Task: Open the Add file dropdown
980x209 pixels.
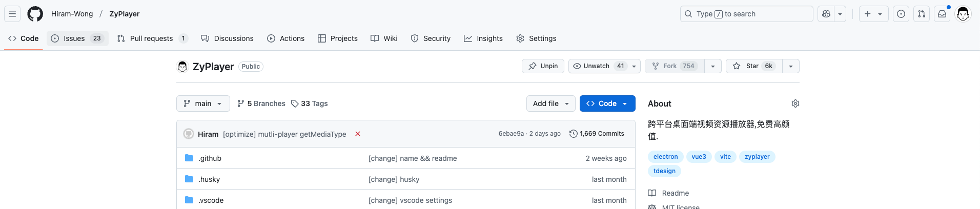Action: coord(551,103)
